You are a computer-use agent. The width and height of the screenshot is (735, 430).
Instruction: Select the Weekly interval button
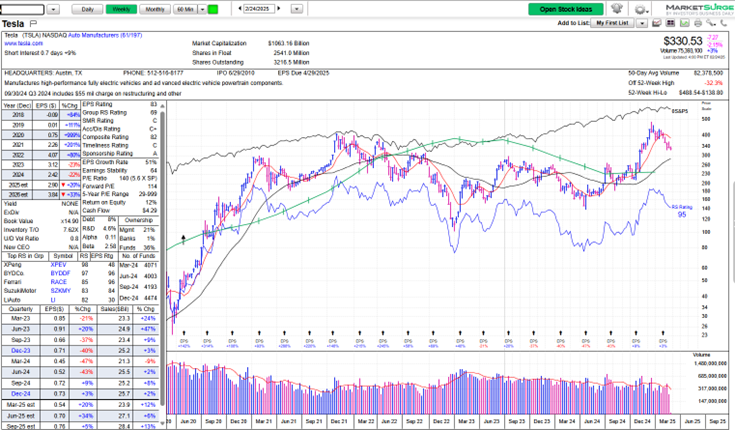[x=121, y=9]
